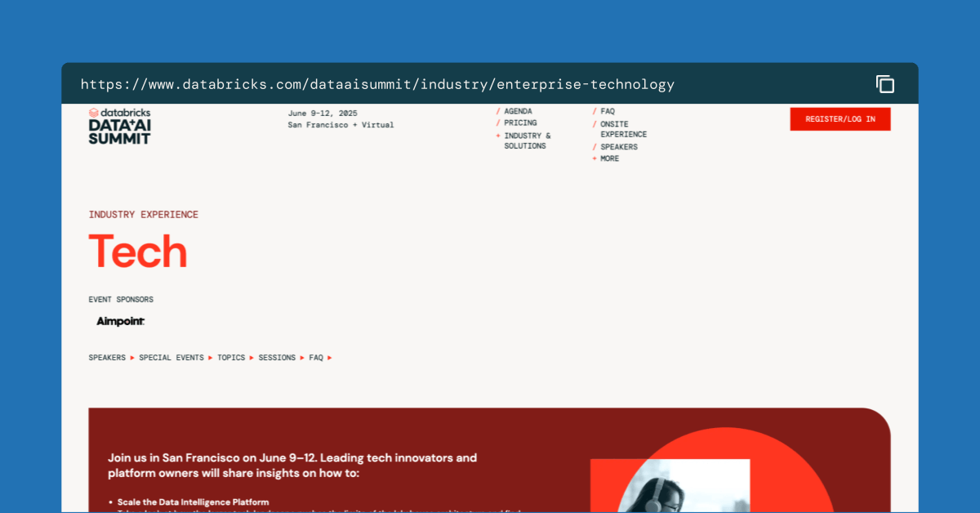Expand the MORE navigation menu
This screenshot has height=513, width=980.
tap(605, 158)
